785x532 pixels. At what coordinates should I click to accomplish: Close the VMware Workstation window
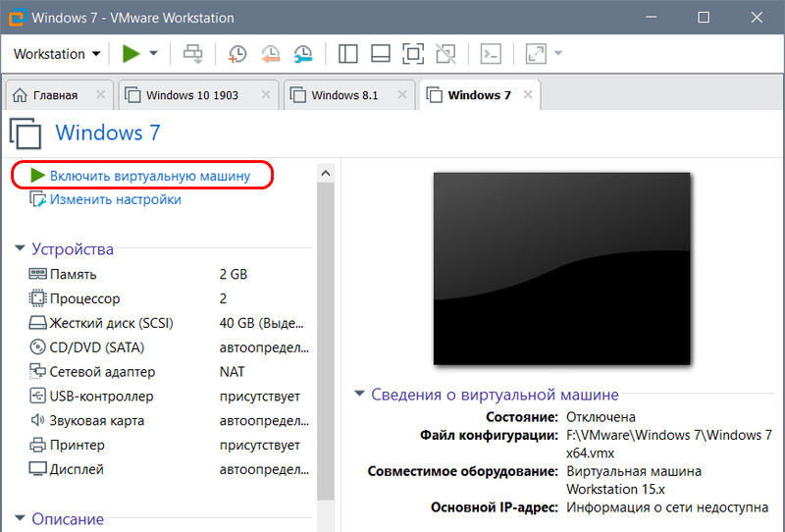757,18
